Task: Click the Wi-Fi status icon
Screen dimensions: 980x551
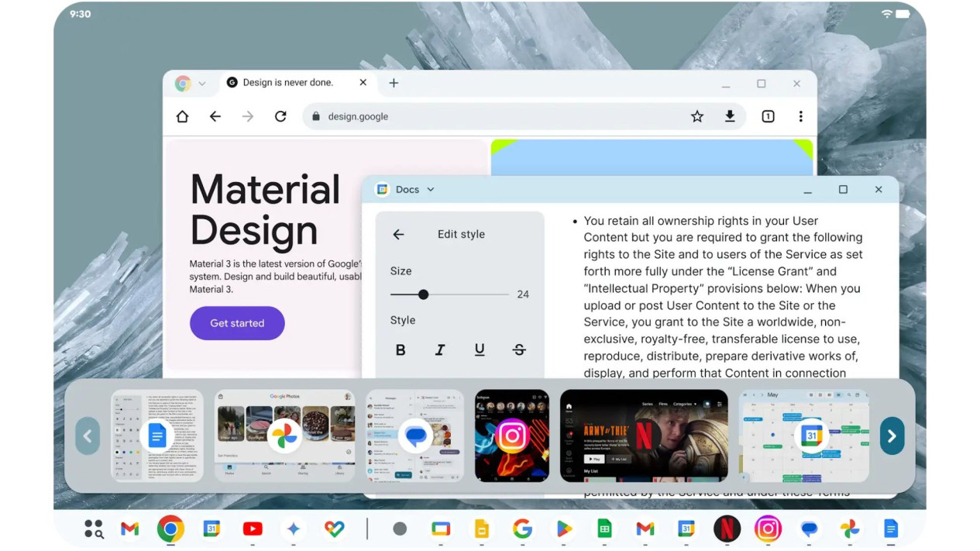Action: click(x=887, y=14)
